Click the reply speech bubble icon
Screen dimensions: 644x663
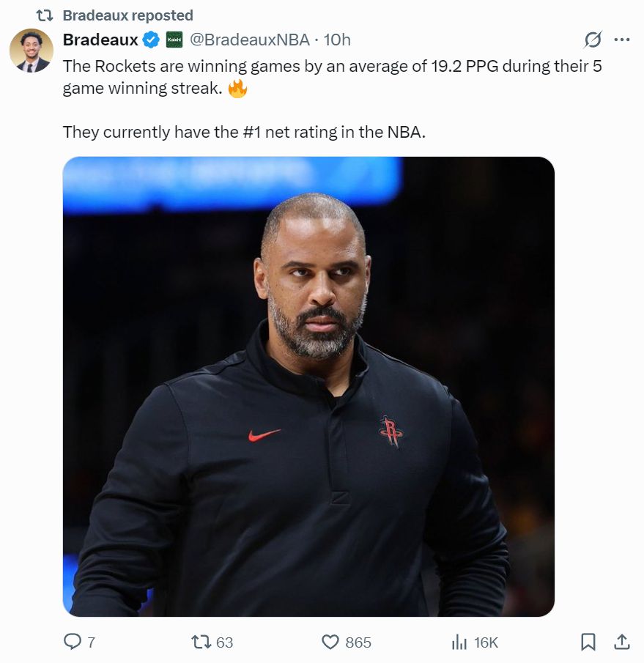coord(73,642)
